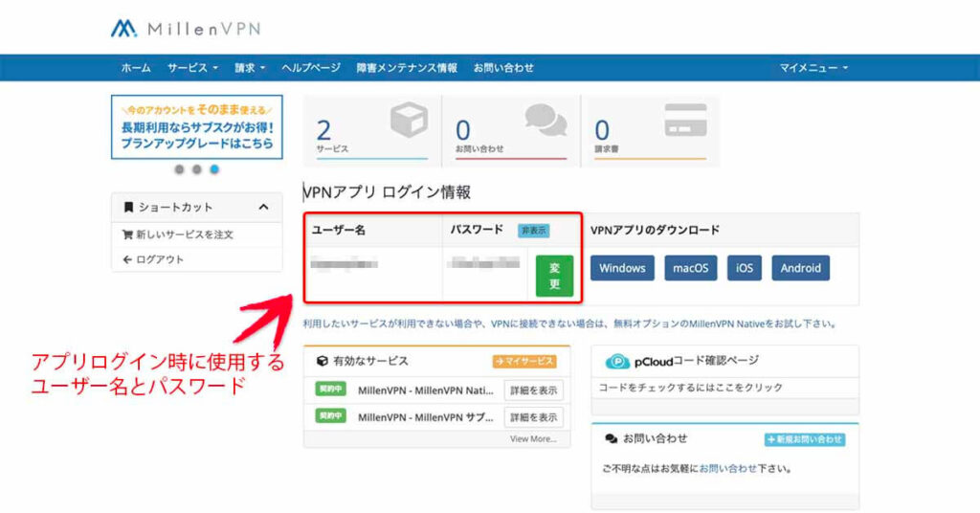The width and height of the screenshot is (980, 513).
Task: Click the blurred username value
Action: click(344, 264)
